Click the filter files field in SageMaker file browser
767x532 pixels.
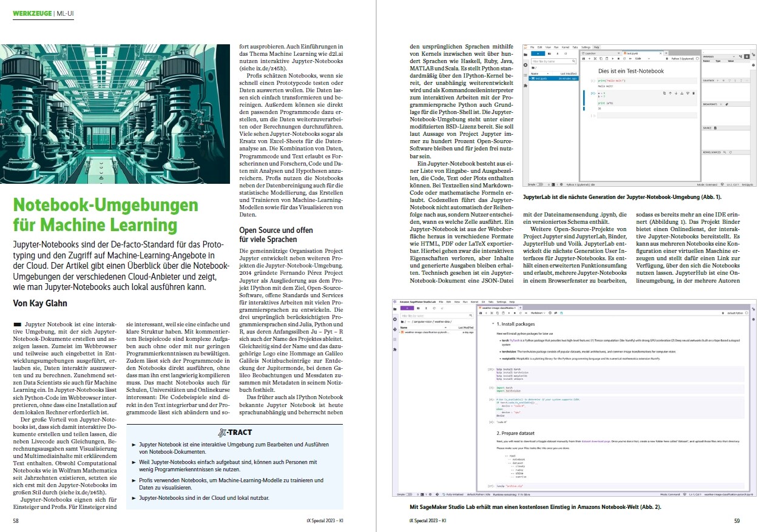click(438, 315)
